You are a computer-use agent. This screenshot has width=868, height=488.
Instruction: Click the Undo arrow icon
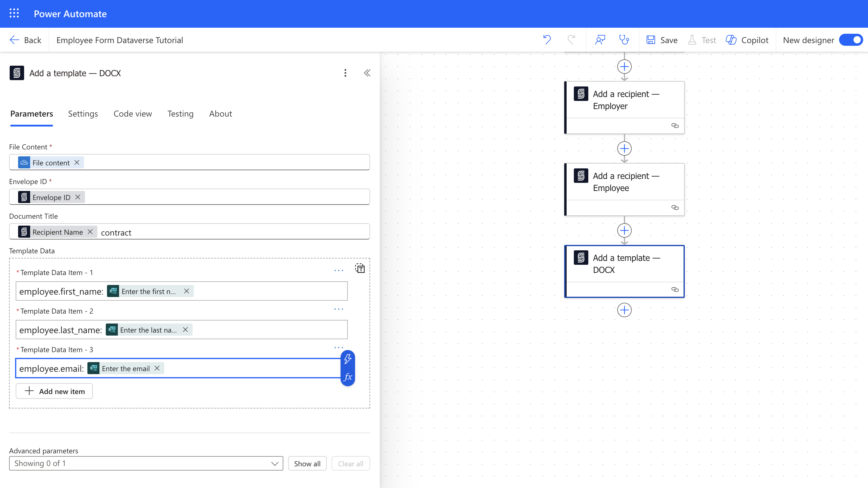click(547, 40)
